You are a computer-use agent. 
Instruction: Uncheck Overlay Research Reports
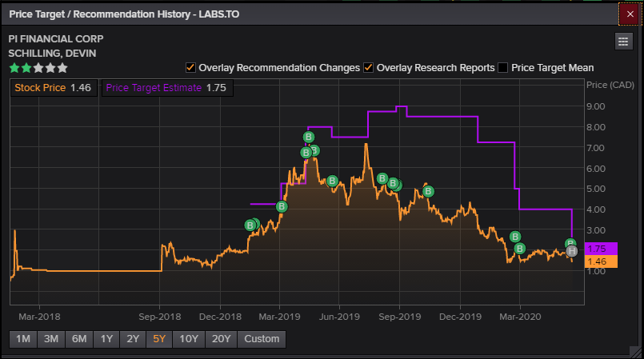[369, 68]
